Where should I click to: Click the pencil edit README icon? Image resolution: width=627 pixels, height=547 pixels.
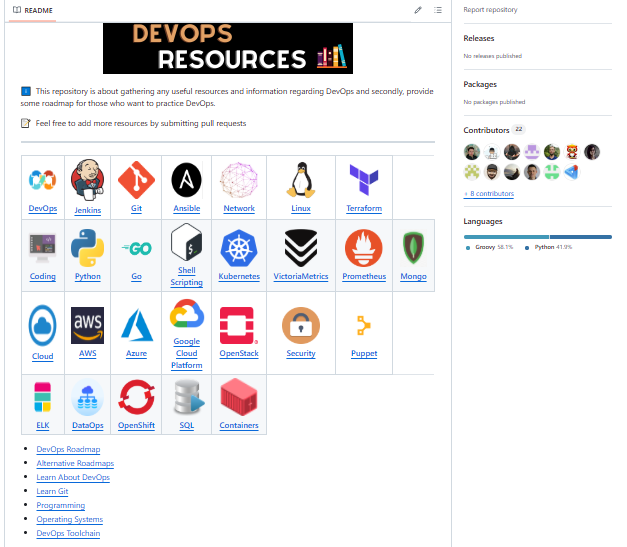point(418,10)
